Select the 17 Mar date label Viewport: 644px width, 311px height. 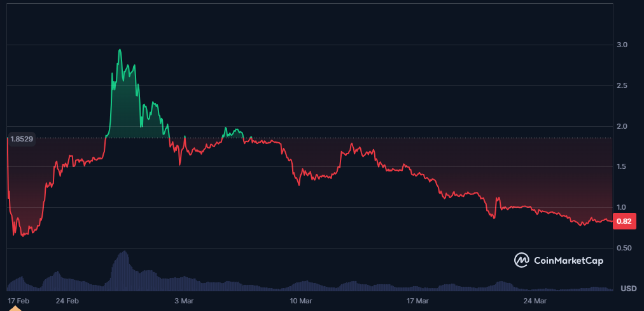417,300
